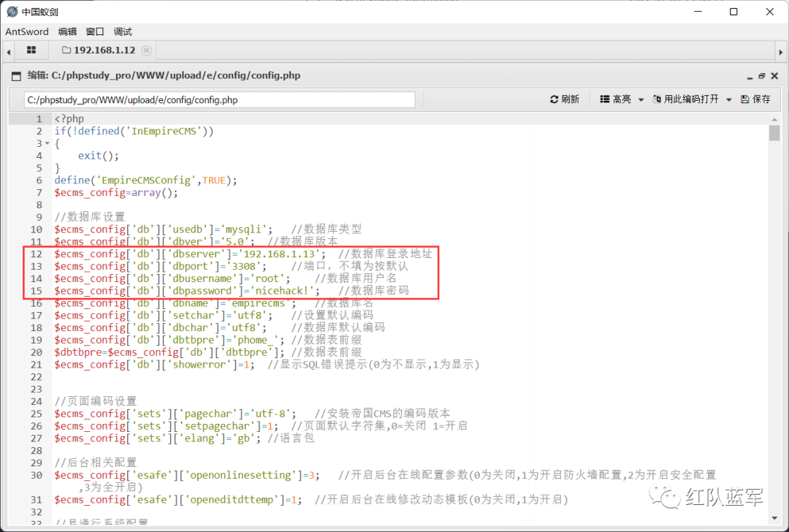Click the //页面编码设置 comment line
Screen dimensions: 789x532
coord(96,401)
